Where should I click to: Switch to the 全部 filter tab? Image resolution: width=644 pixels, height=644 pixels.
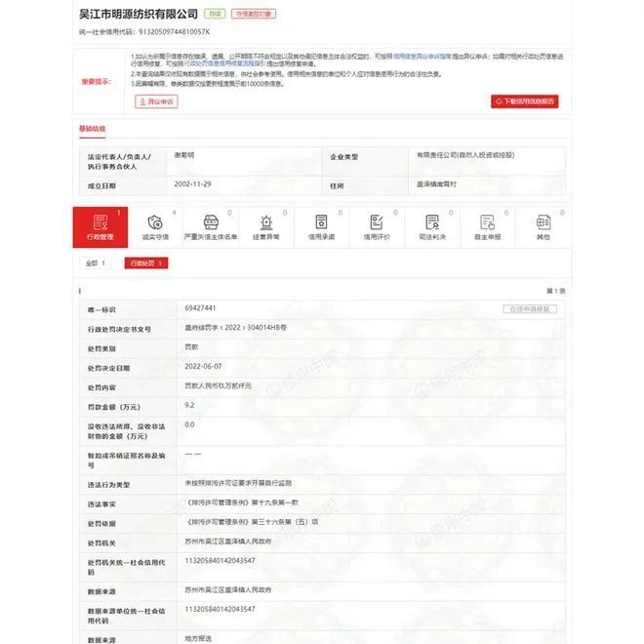click(x=97, y=263)
